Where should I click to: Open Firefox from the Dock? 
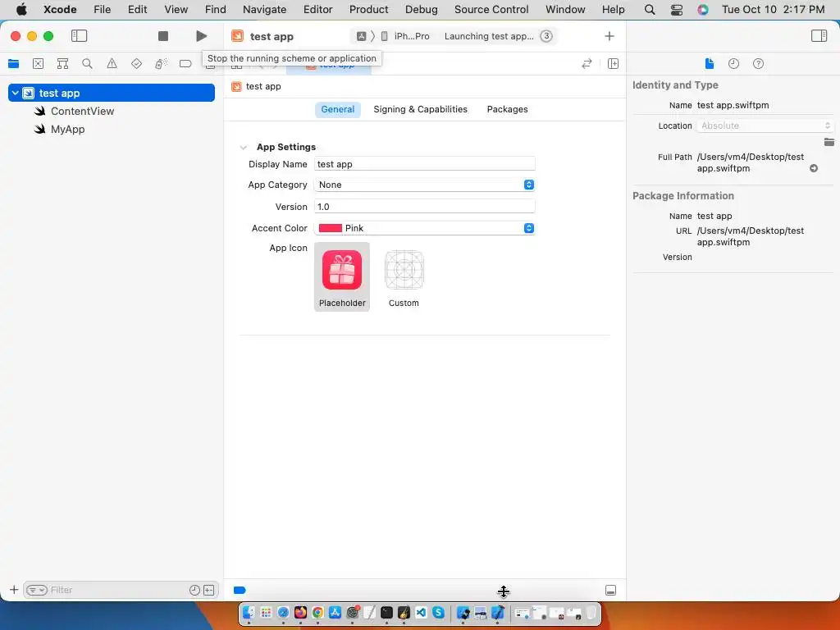click(300, 612)
